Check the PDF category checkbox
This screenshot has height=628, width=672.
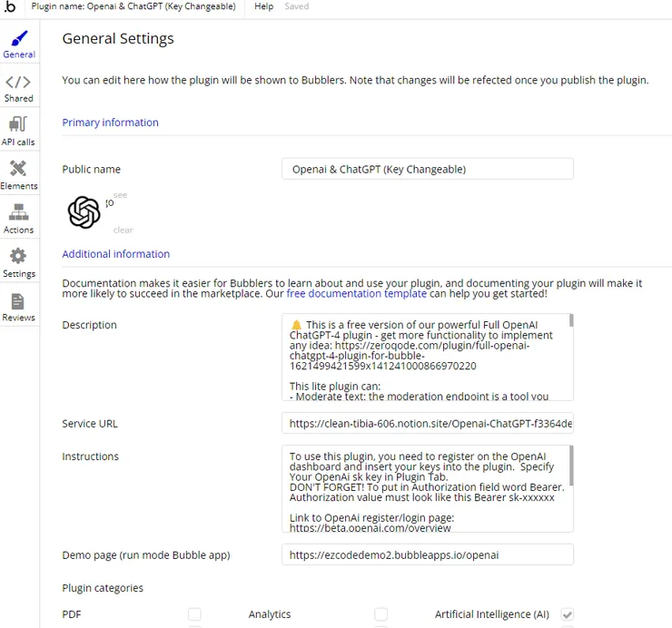click(x=194, y=614)
